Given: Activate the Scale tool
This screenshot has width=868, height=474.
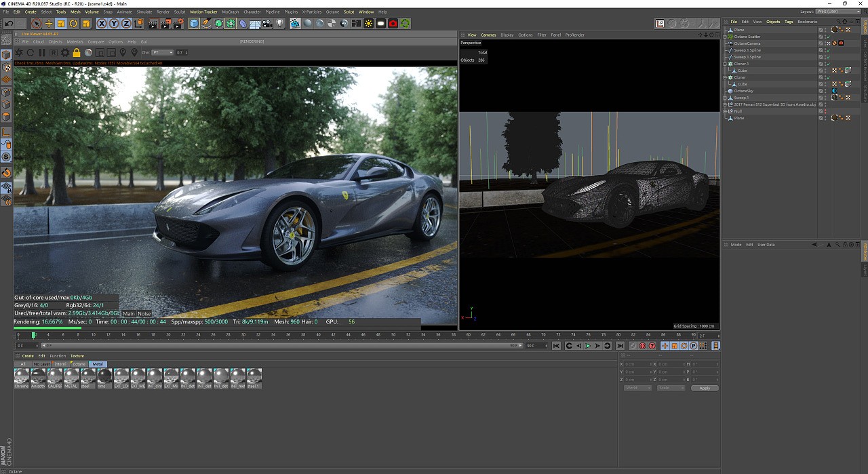Looking at the screenshot, I should pyautogui.click(x=61, y=24).
